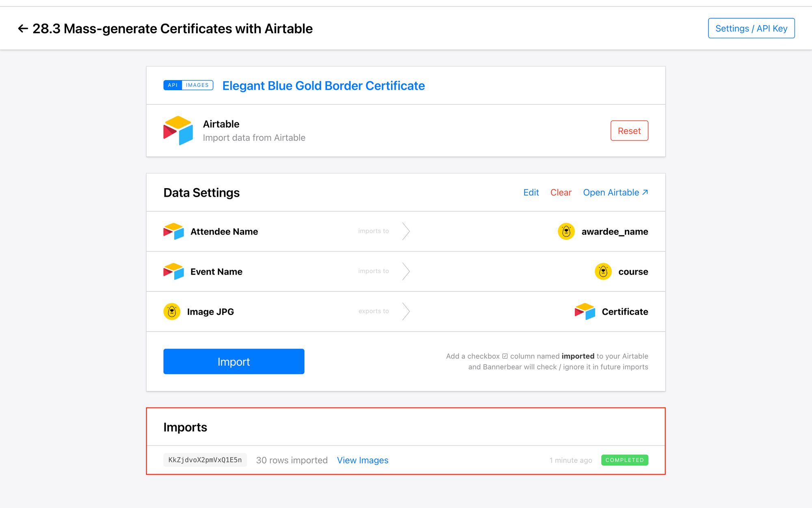
Task: Select the Bannerbear icon beside Image JPG
Action: tap(172, 311)
